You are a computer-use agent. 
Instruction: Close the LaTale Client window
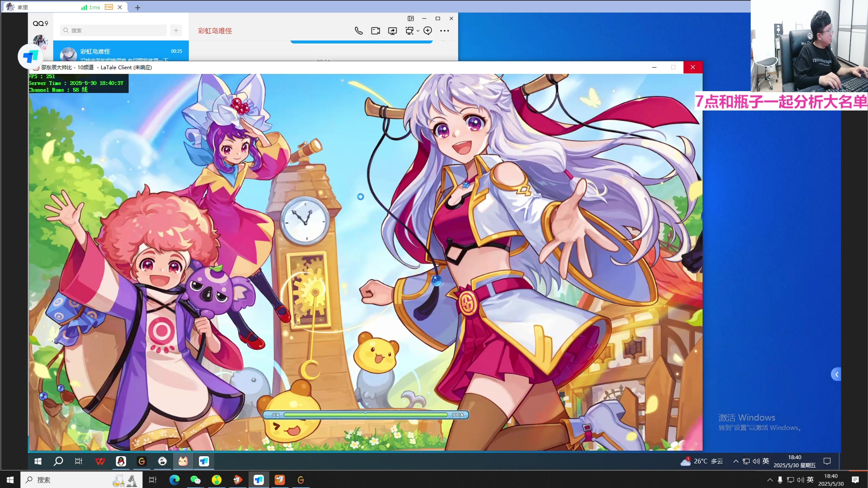click(x=693, y=67)
